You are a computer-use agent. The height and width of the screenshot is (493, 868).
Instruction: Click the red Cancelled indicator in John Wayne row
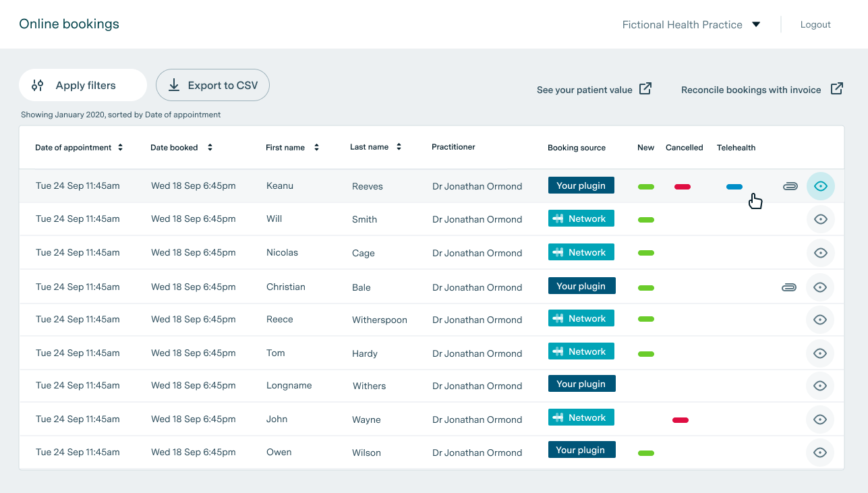(x=680, y=420)
